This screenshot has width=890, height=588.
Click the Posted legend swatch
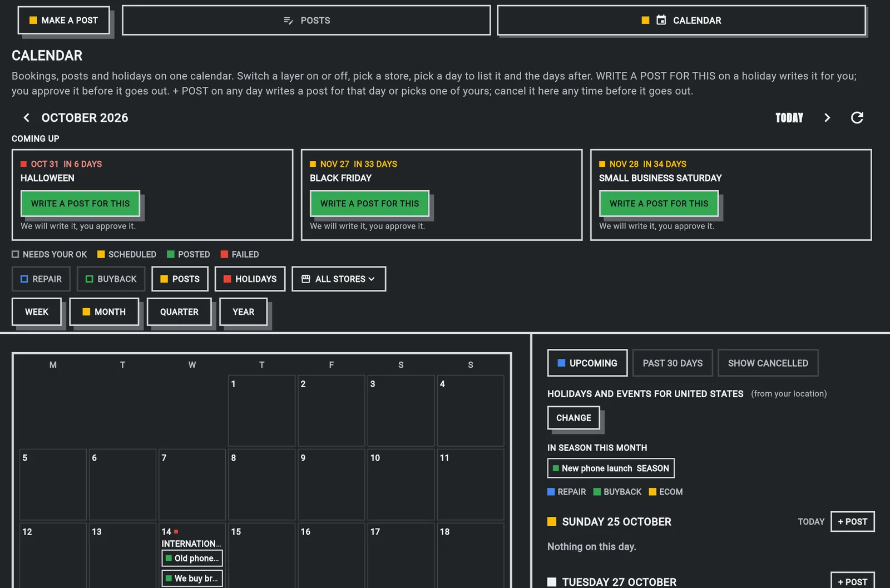tap(170, 254)
